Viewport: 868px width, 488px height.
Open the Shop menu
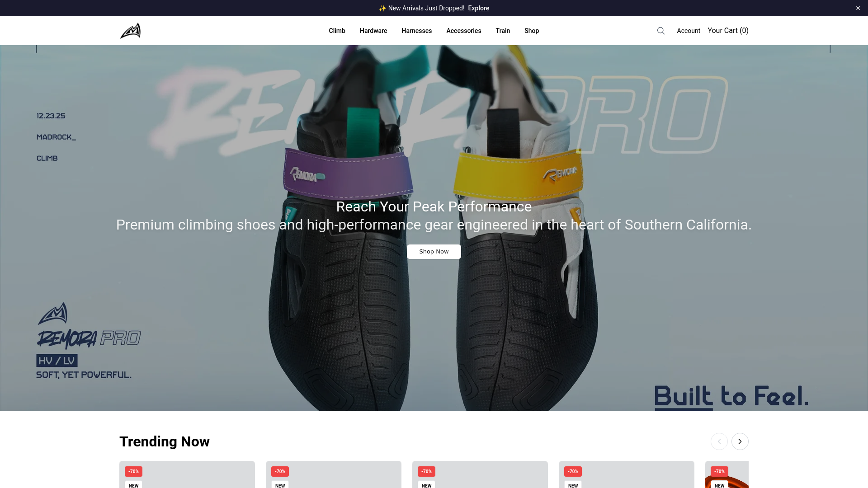point(532,31)
